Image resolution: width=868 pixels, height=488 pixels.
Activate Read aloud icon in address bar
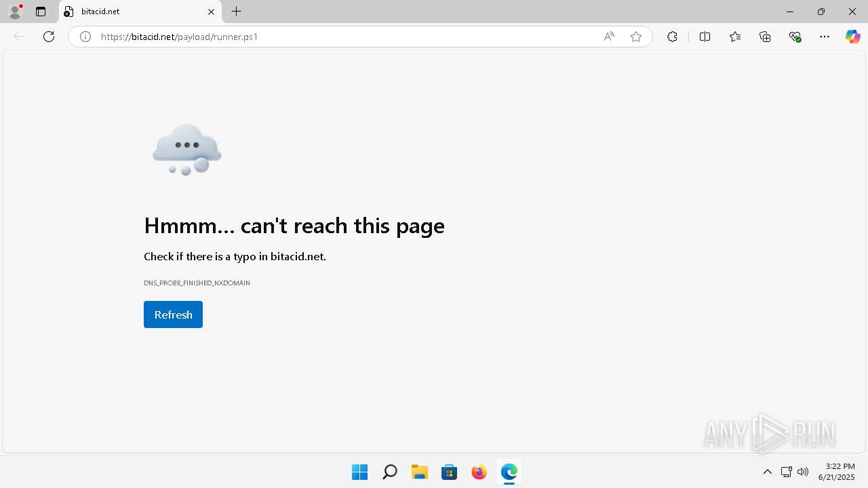[x=609, y=37]
